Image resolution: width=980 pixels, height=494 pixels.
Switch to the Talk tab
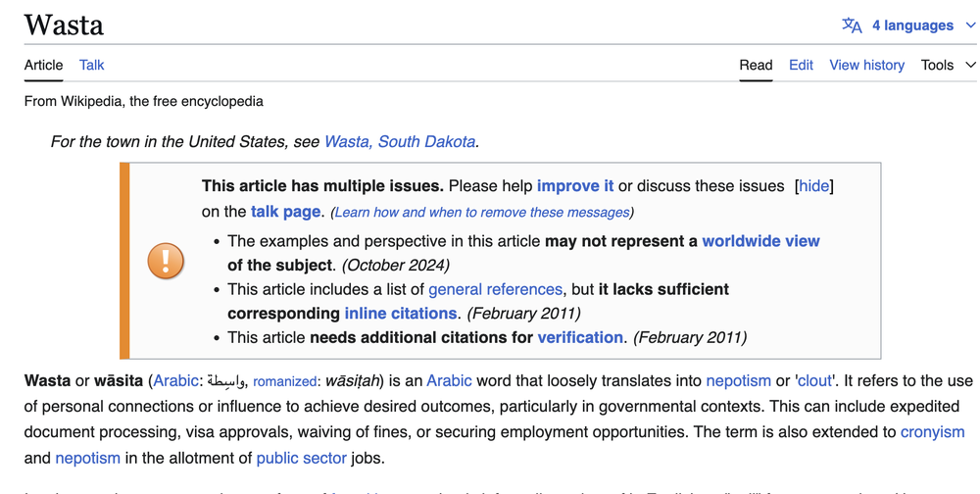91,65
